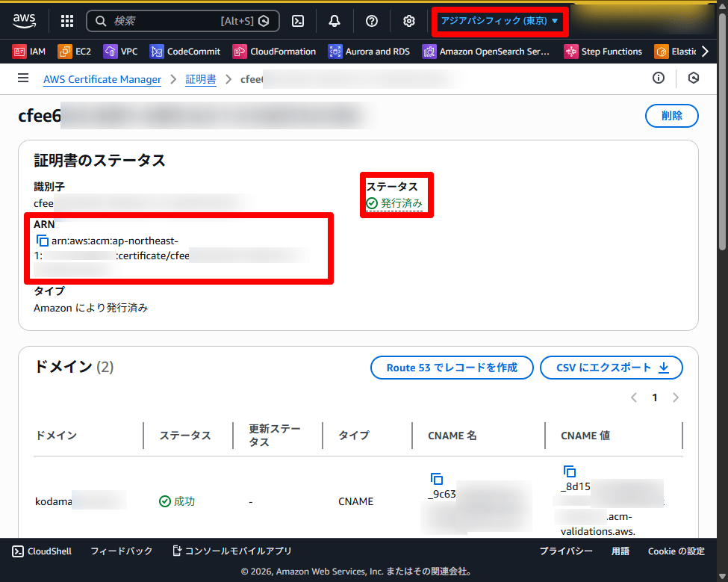Click the 検索 search input field

coord(164,21)
